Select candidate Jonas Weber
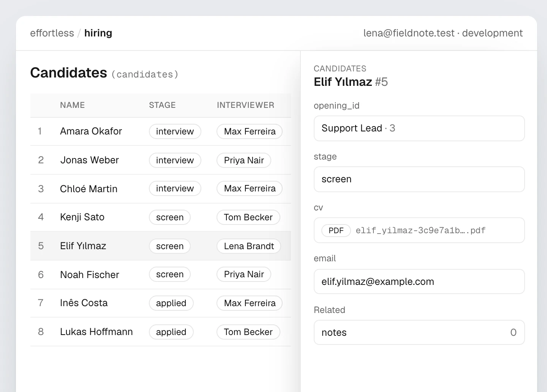Screen dimensions: 547x392 click(89, 160)
